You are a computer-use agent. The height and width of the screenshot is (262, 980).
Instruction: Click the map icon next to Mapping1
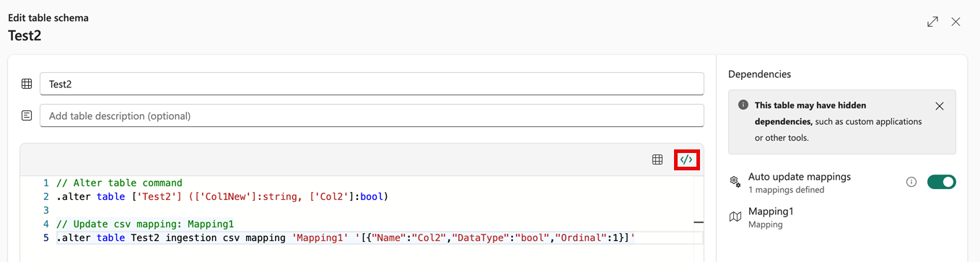click(x=735, y=217)
